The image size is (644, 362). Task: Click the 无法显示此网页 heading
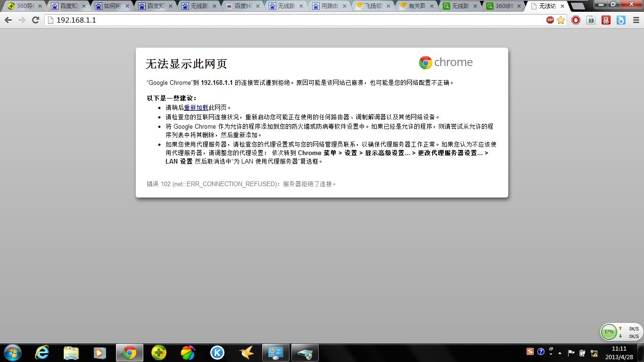tap(186, 64)
